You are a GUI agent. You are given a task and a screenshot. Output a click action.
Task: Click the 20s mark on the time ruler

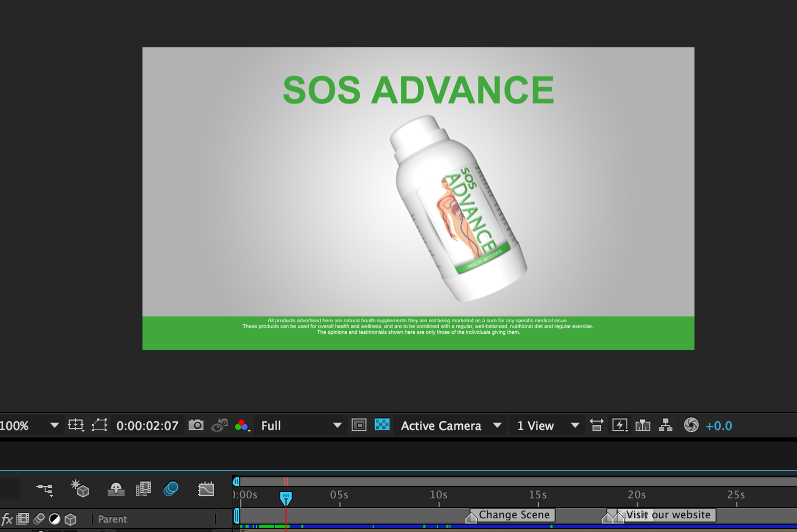[637, 495]
